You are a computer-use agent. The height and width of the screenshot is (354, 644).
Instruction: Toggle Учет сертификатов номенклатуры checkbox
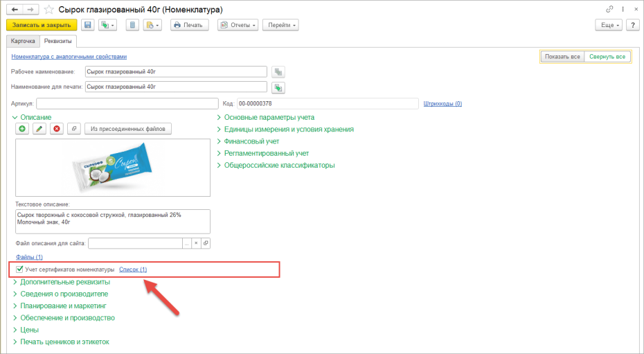(19, 269)
